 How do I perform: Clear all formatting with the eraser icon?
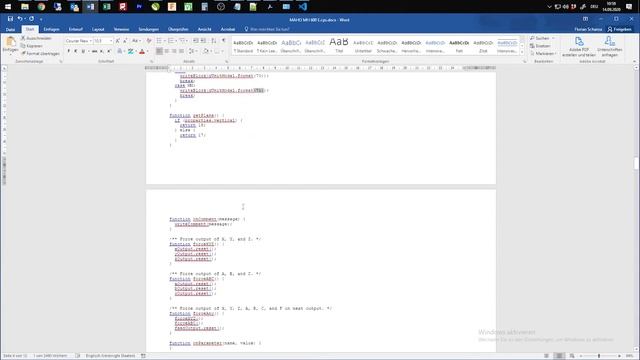[x=149, y=41]
